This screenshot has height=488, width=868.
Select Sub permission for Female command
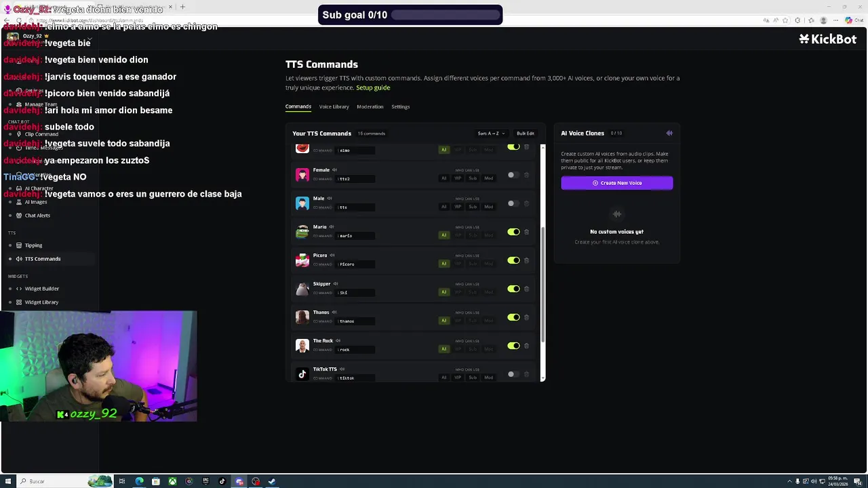[473, 178]
